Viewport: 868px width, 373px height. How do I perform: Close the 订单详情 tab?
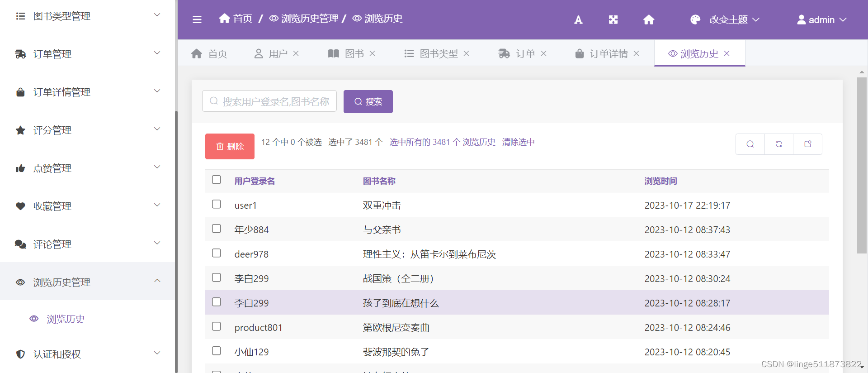[x=637, y=53]
